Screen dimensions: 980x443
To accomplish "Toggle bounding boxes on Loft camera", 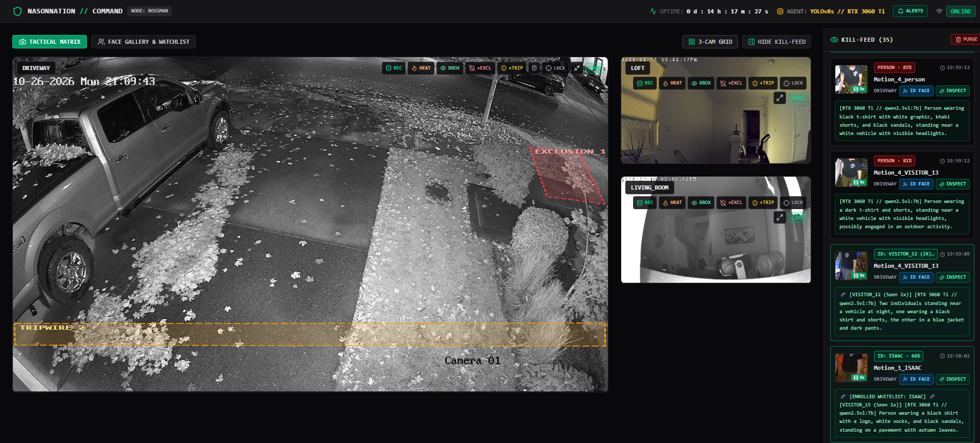I will click(701, 83).
